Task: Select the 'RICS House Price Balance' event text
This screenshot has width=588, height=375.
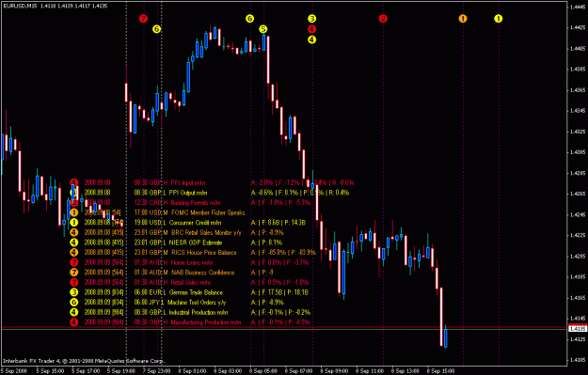Action: point(204,253)
